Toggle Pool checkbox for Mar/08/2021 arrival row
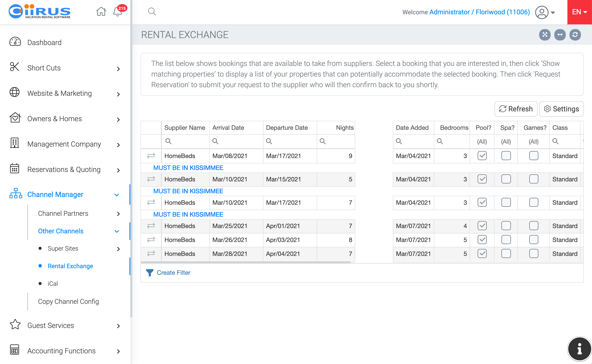This screenshot has width=592, height=364. (x=482, y=156)
